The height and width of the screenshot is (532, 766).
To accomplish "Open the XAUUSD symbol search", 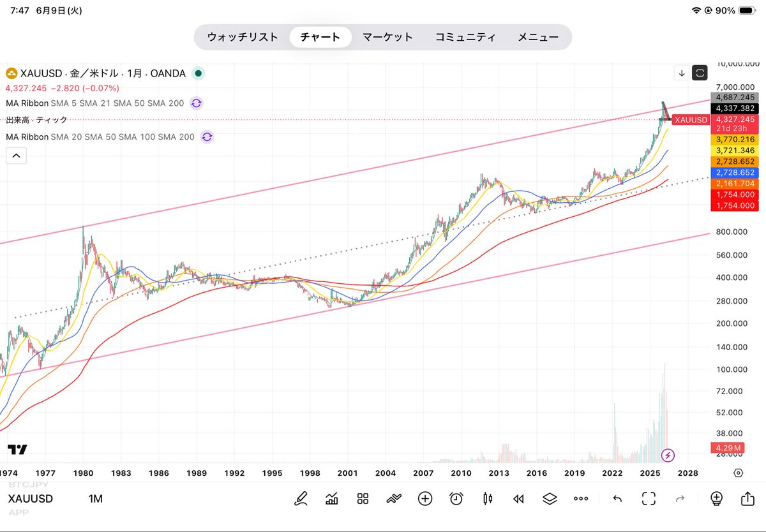I will click(x=31, y=499).
